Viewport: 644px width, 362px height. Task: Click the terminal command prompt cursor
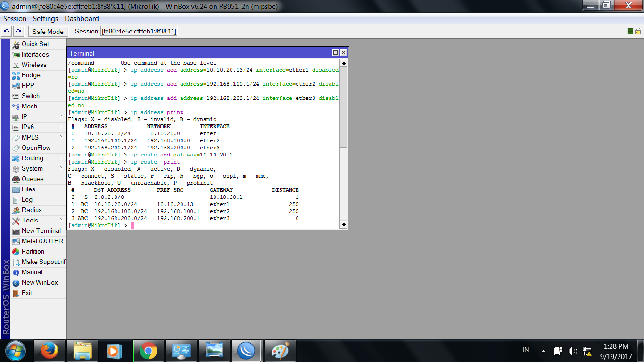[x=132, y=225]
